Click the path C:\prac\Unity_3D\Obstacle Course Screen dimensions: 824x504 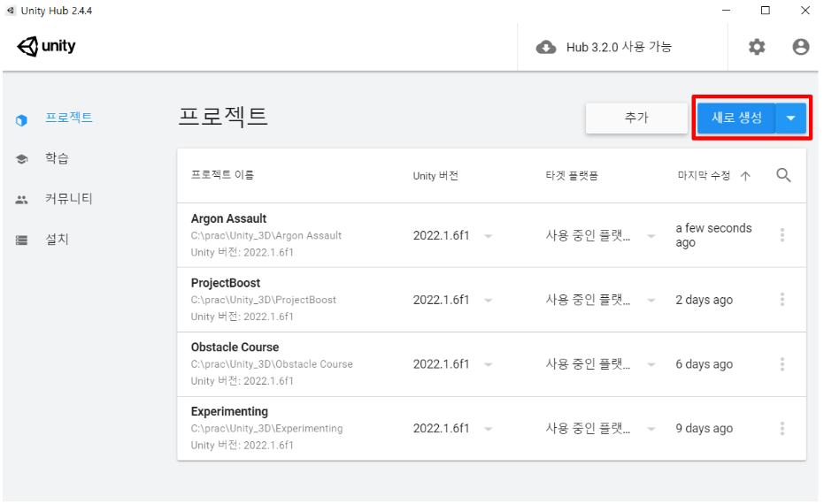272,364
